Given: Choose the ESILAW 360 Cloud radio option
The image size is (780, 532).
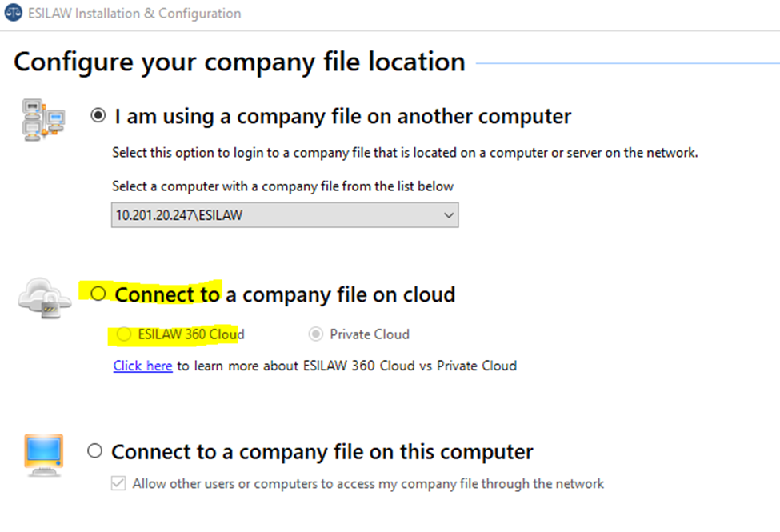Looking at the screenshot, I should [x=124, y=334].
